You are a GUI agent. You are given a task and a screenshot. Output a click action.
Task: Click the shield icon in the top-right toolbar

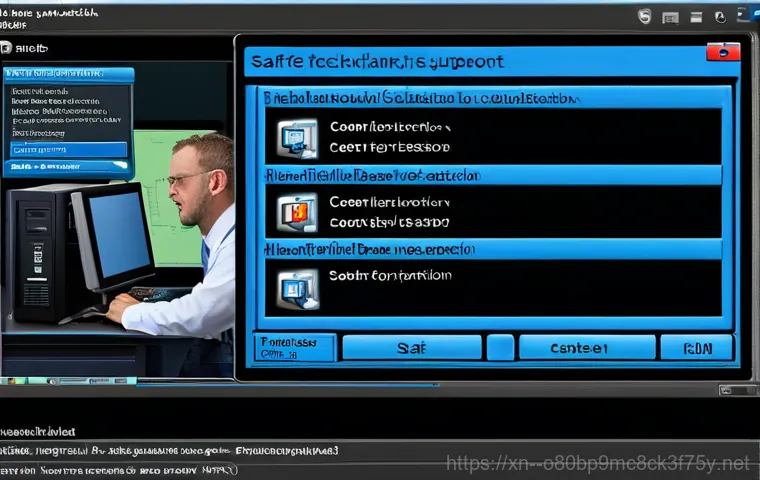point(645,17)
